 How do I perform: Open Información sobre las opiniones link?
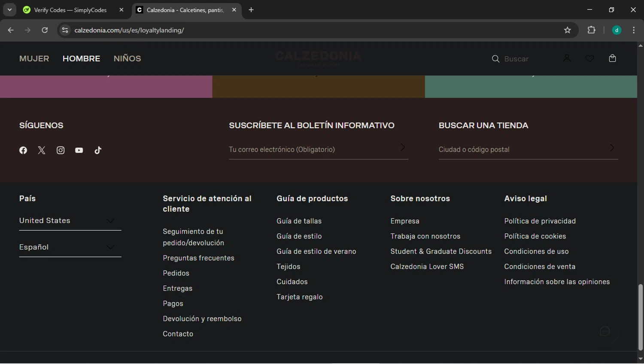[557, 281]
